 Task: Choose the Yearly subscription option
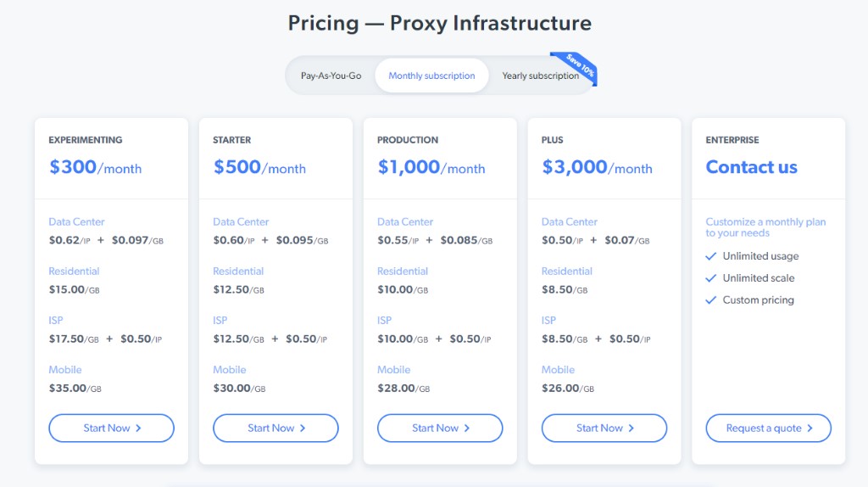pos(540,76)
